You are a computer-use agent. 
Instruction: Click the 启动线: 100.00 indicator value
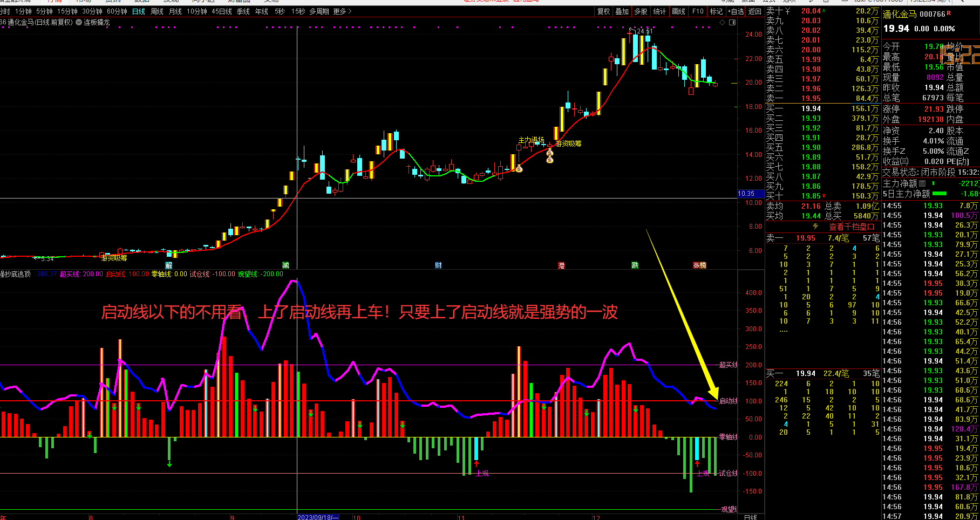click(127, 274)
